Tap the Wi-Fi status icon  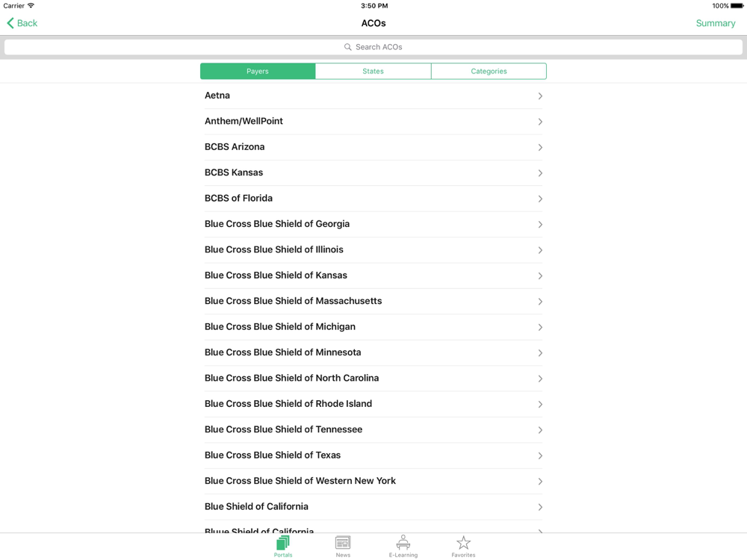tap(31, 6)
